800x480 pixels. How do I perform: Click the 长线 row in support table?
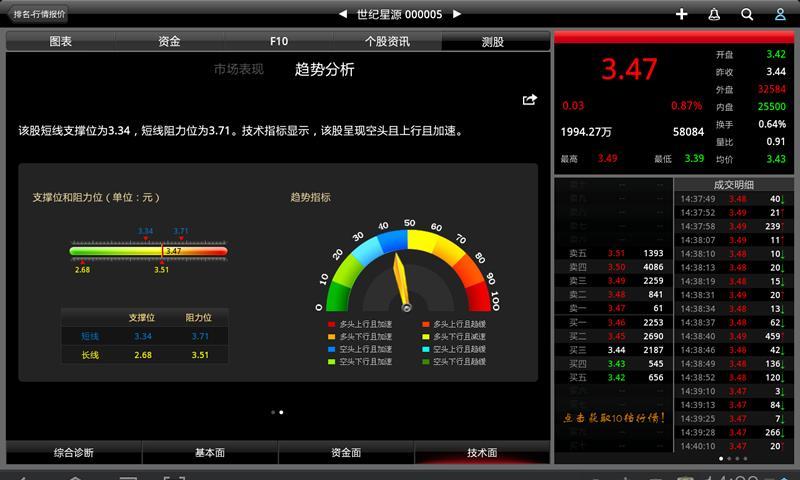pos(144,355)
